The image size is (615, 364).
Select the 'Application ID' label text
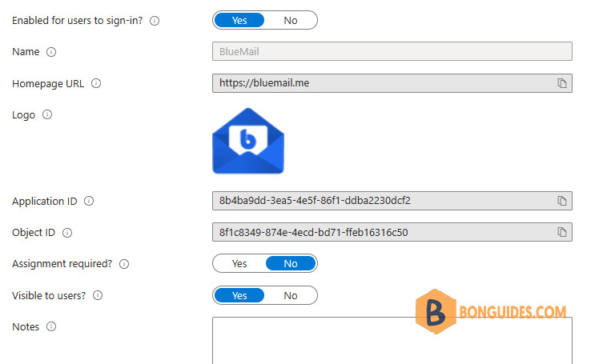click(x=44, y=202)
